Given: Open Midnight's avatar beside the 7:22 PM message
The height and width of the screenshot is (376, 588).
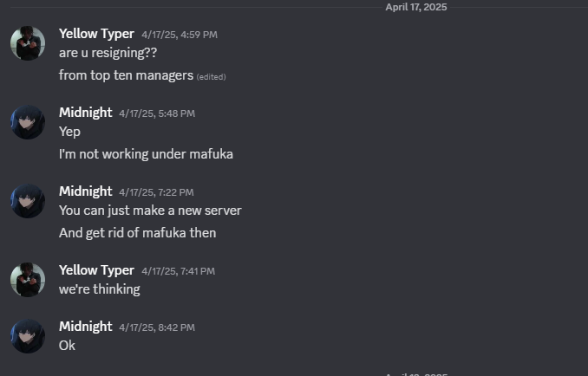Looking at the screenshot, I should pyautogui.click(x=28, y=201).
